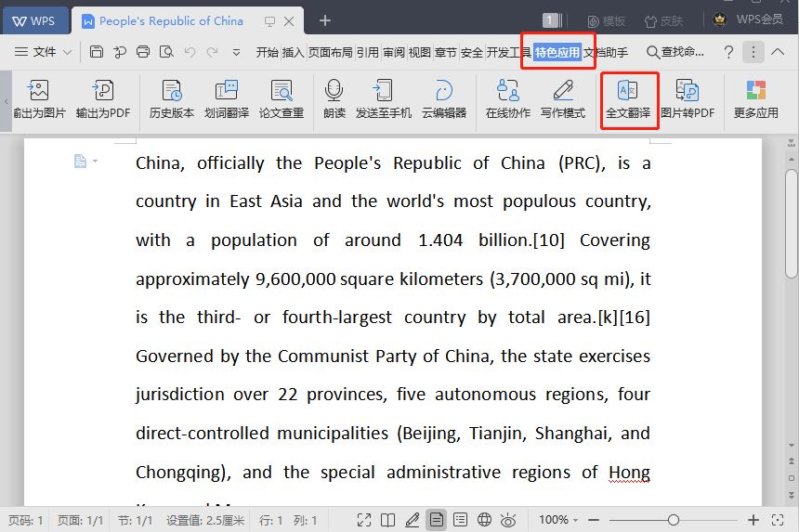Click the WPS会员 member crown icon
The height and width of the screenshot is (532, 799).
719,19
